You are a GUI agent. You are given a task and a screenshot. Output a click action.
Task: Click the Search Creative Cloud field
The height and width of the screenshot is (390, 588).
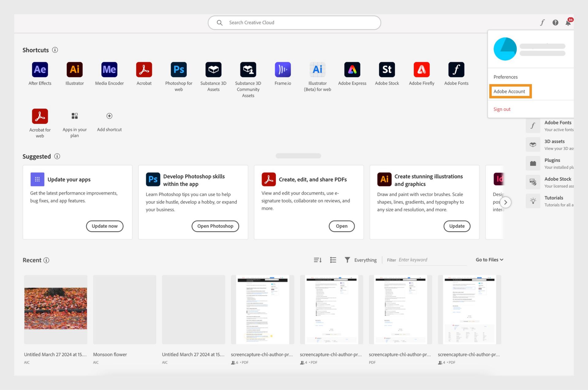294,22
